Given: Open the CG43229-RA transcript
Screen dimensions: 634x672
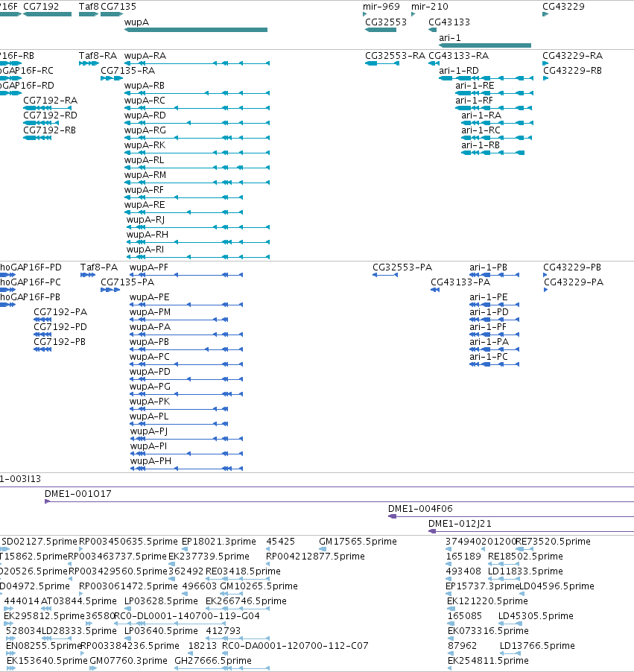Looking at the screenshot, I should 573,56.
